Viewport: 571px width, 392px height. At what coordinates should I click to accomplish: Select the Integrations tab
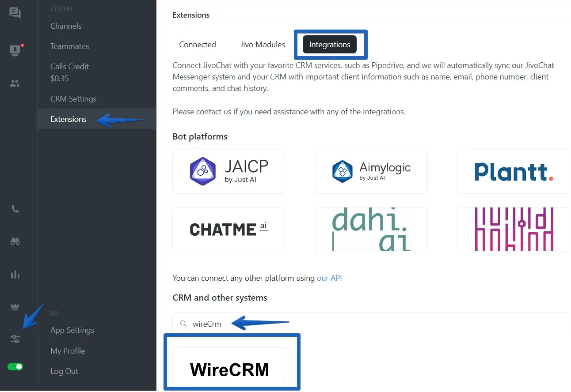pyautogui.click(x=330, y=45)
